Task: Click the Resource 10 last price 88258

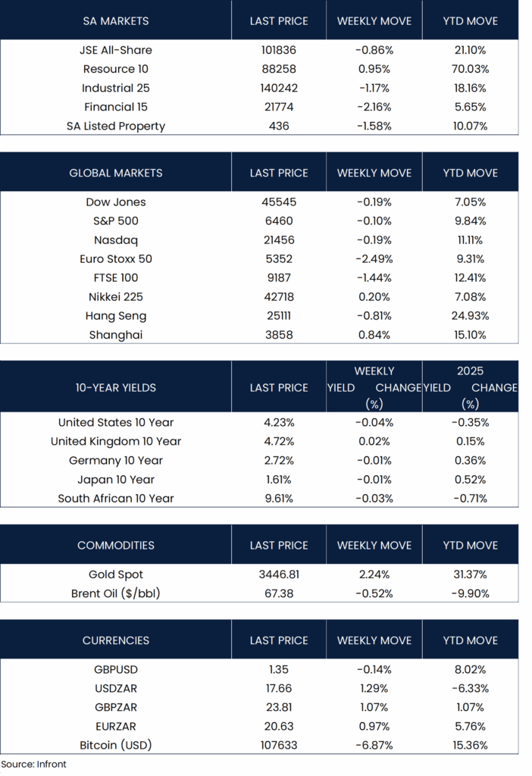Action: pos(279,69)
